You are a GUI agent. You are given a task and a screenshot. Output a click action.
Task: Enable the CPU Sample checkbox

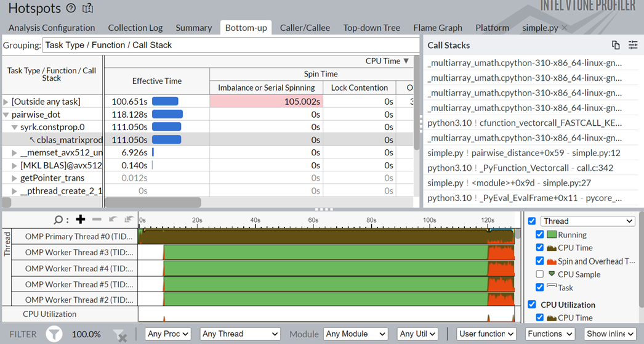[540, 274]
